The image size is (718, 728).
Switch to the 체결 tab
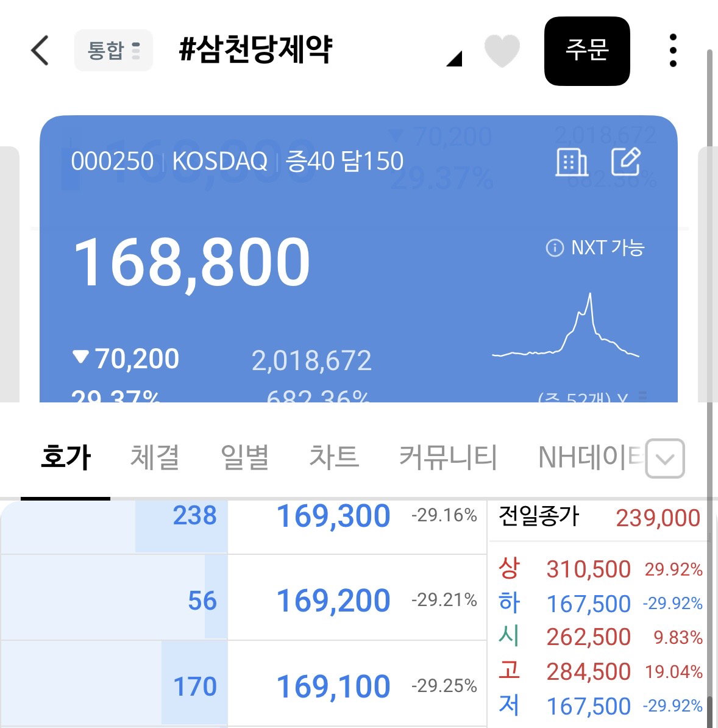pyautogui.click(x=155, y=457)
